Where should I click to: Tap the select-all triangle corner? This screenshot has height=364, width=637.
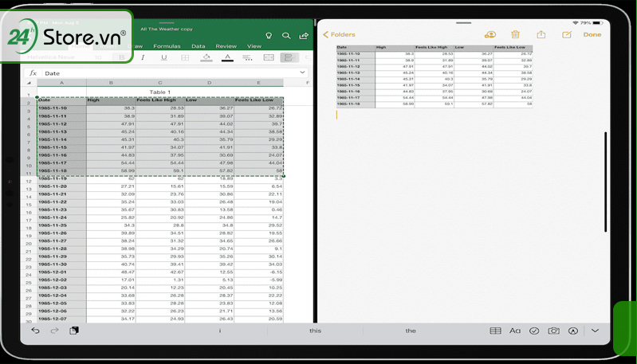pos(29,83)
